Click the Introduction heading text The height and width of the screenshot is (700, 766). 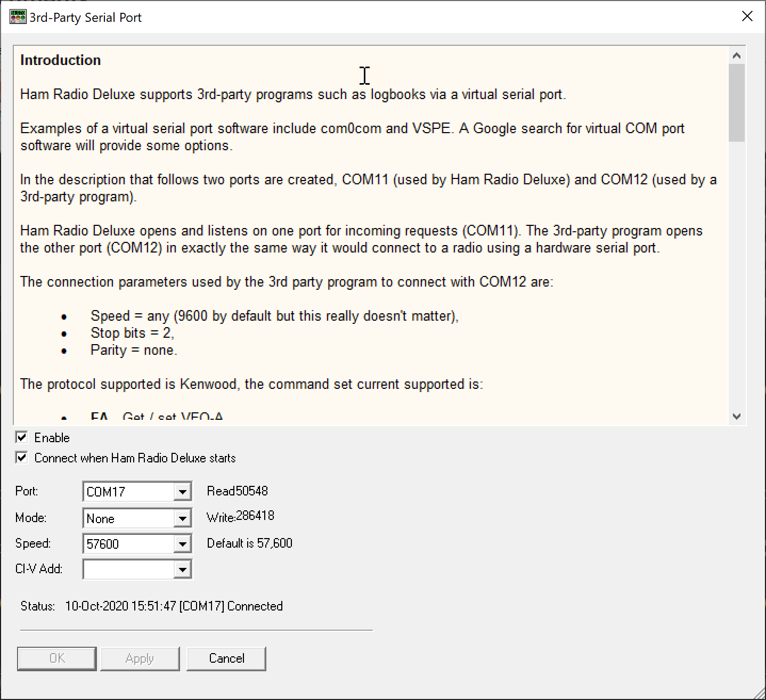[x=60, y=60]
